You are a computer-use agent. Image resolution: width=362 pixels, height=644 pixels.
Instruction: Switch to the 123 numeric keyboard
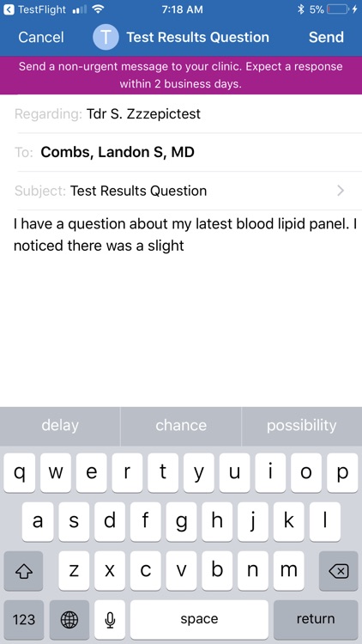pyautogui.click(x=24, y=619)
